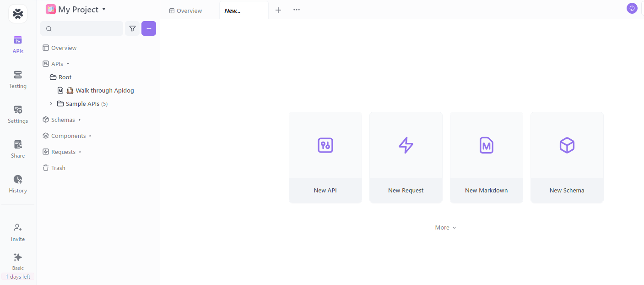644x285 pixels.
Task: Click the Apidog logo icon
Action: coord(18,14)
